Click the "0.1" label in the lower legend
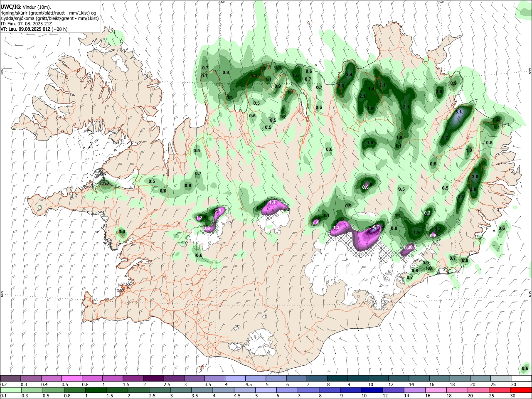The image size is (532, 399). coord(3,396)
